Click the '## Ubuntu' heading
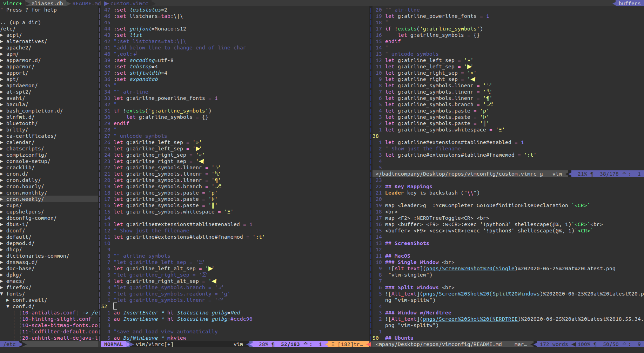The image size is (644, 353). 399,338
